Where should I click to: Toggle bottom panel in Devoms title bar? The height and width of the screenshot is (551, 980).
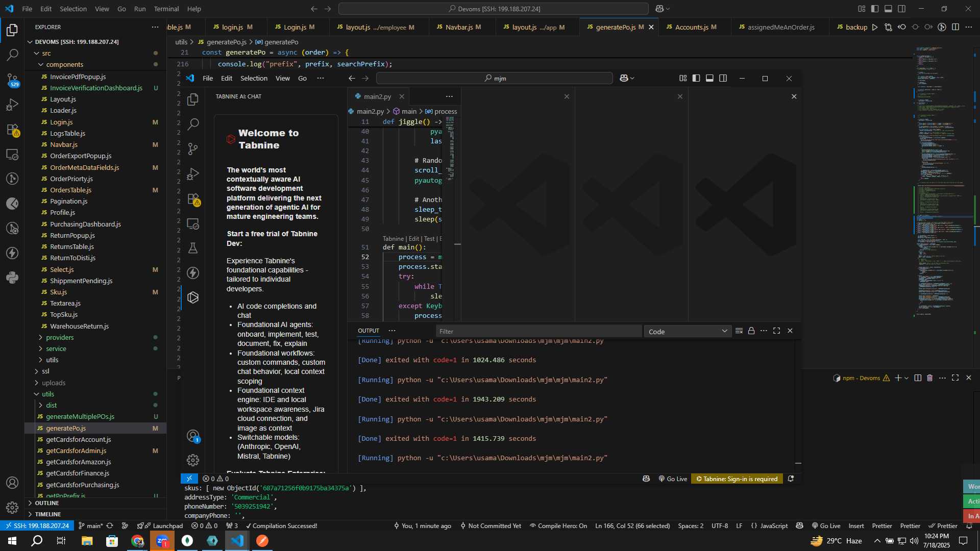coord(888,9)
